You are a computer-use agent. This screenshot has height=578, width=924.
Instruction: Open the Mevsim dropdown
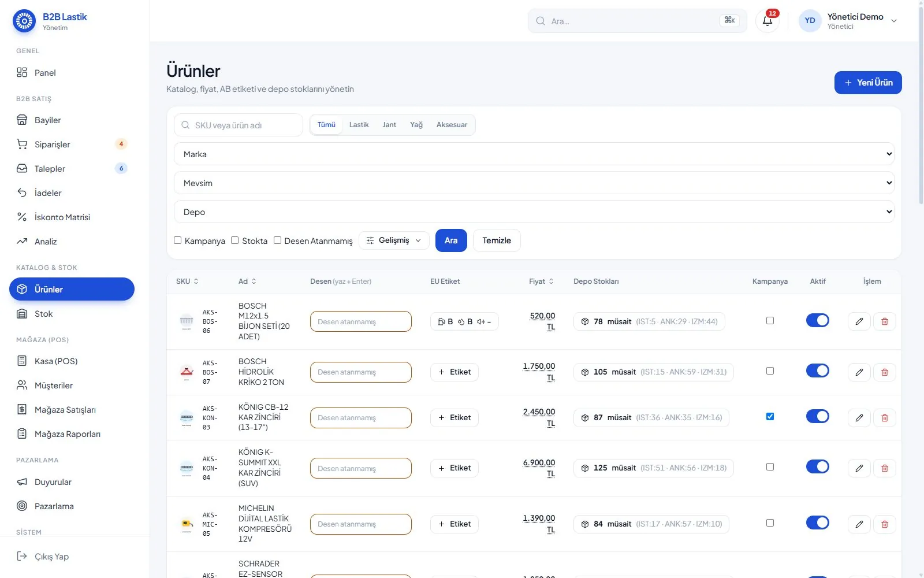(534, 183)
